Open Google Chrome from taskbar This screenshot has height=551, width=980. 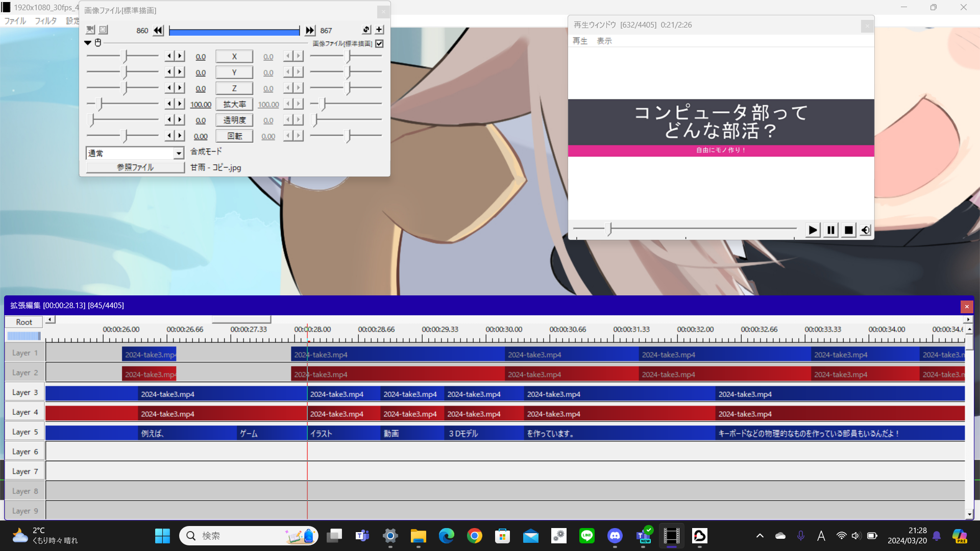[475, 536]
